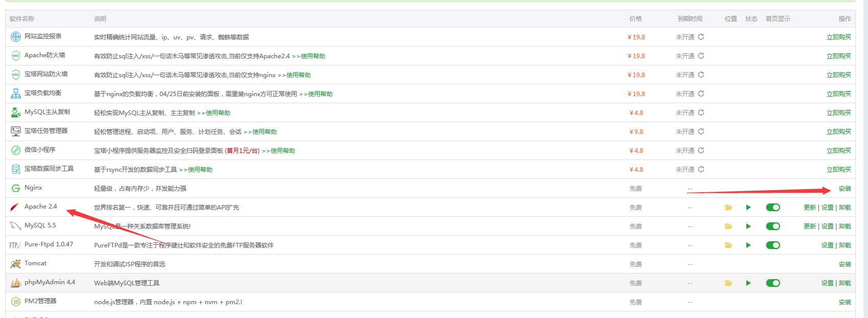The height and width of the screenshot is (318, 868).
Task: Click the MySQL主从复制 icon
Action: (16, 112)
